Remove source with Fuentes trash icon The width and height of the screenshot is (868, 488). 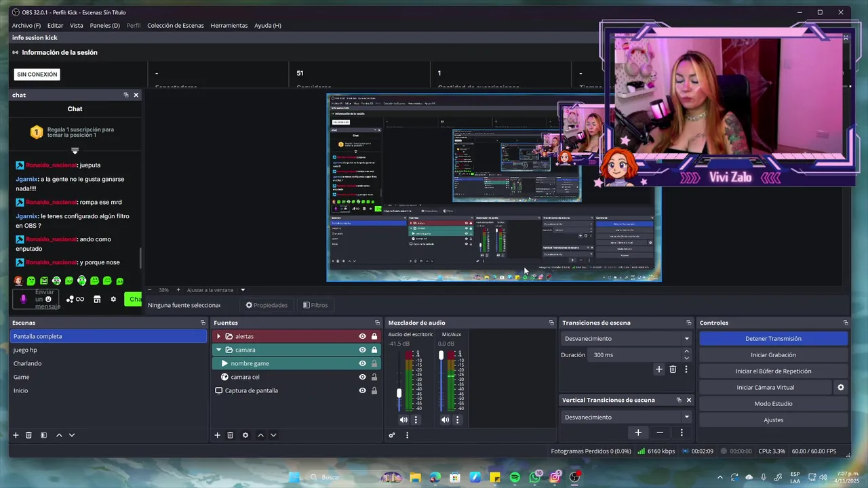pyautogui.click(x=230, y=435)
